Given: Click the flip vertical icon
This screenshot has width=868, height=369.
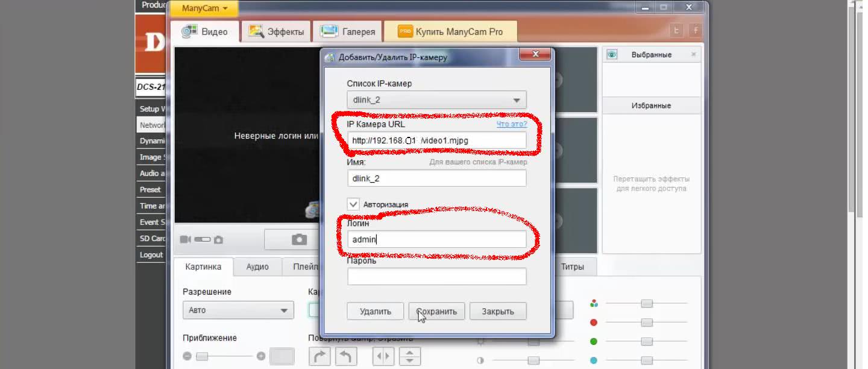Looking at the screenshot, I should [x=410, y=356].
